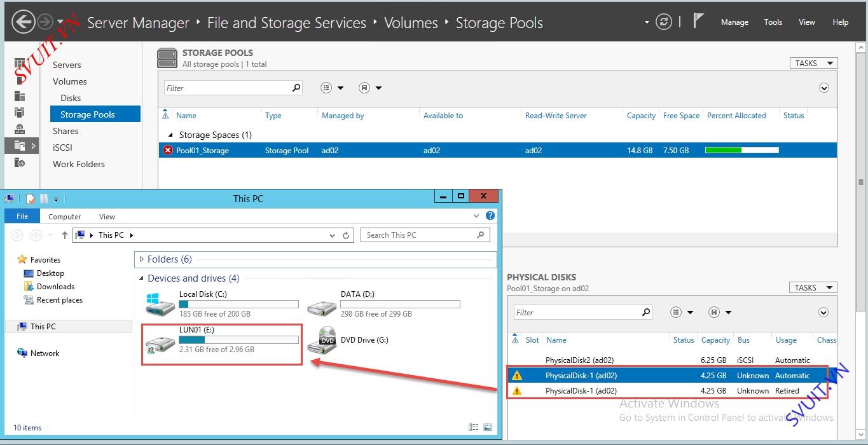Go to Shares in the sidebar
This screenshot has height=445, width=868.
(65, 131)
